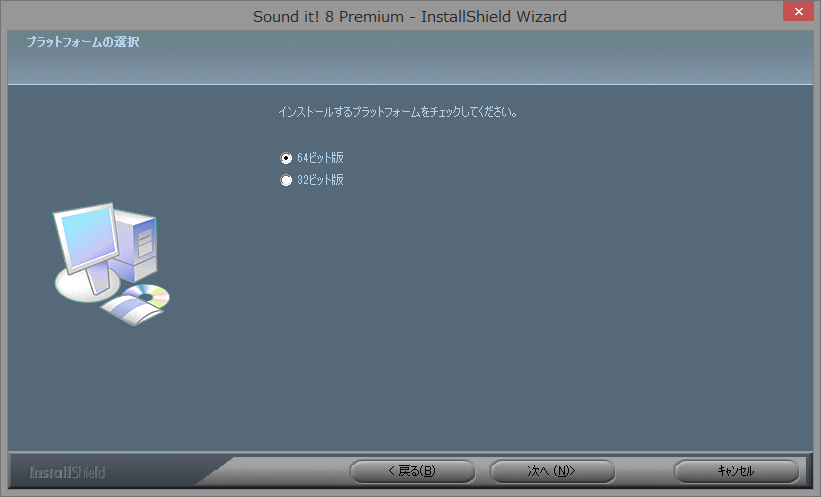Click the tower PC case in the illustration
The width and height of the screenshot is (821, 497).
coord(136,245)
